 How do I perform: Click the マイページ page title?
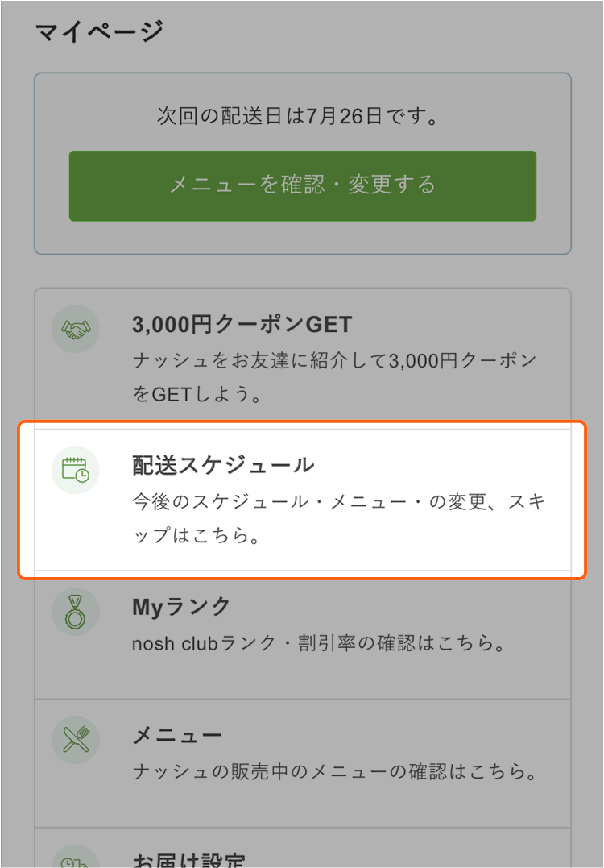click(99, 30)
